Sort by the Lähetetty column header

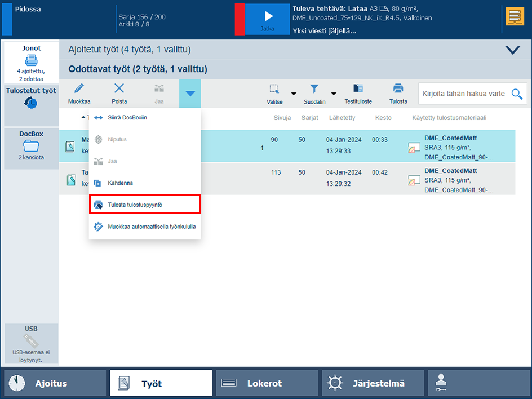[x=342, y=118]
